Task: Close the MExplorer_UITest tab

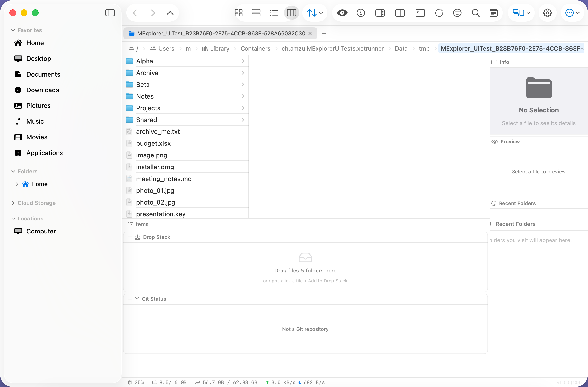Action: pyautogui.click(x=310, y=33)
